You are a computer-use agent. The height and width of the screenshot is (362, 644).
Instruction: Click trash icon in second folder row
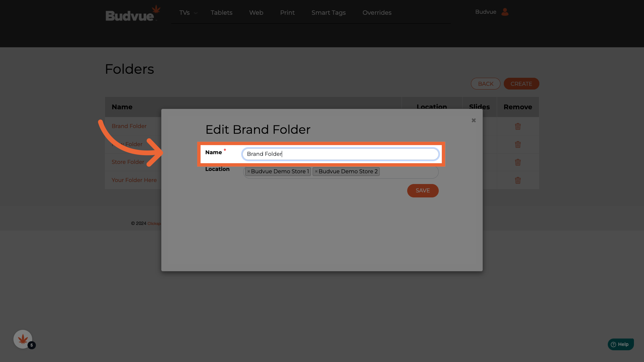pos(518,144)
